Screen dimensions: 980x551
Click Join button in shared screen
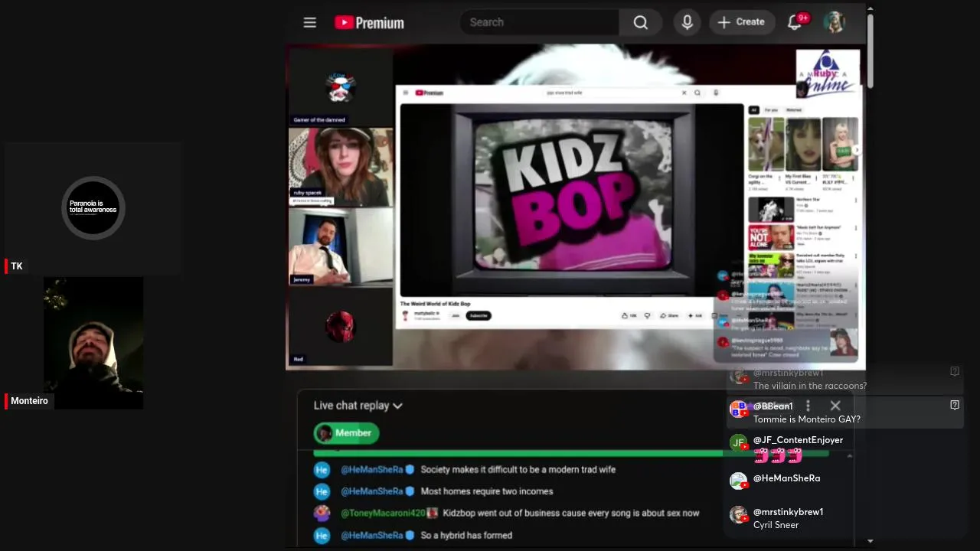[x=455, y=315]
